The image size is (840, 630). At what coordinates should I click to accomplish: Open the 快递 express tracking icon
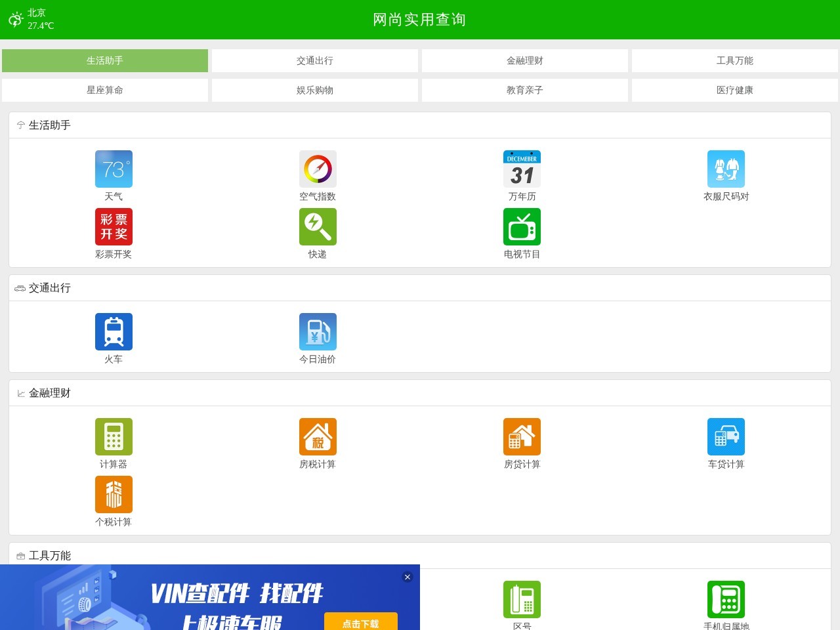[x=318, y=227]
